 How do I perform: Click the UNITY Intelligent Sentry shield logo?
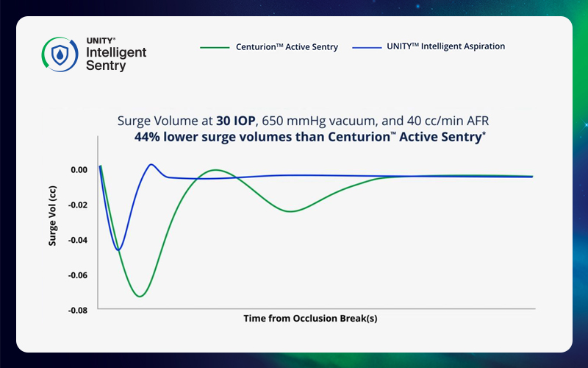click(x=60, y=54)
